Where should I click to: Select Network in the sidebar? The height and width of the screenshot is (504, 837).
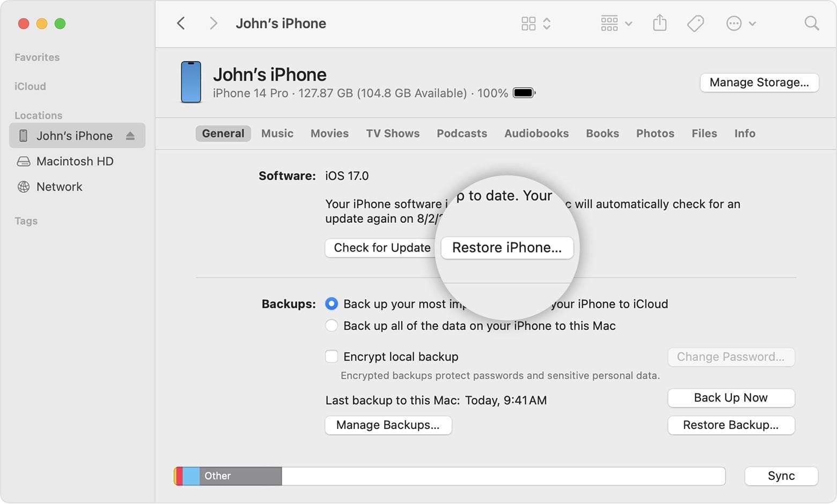pos(59,187)
